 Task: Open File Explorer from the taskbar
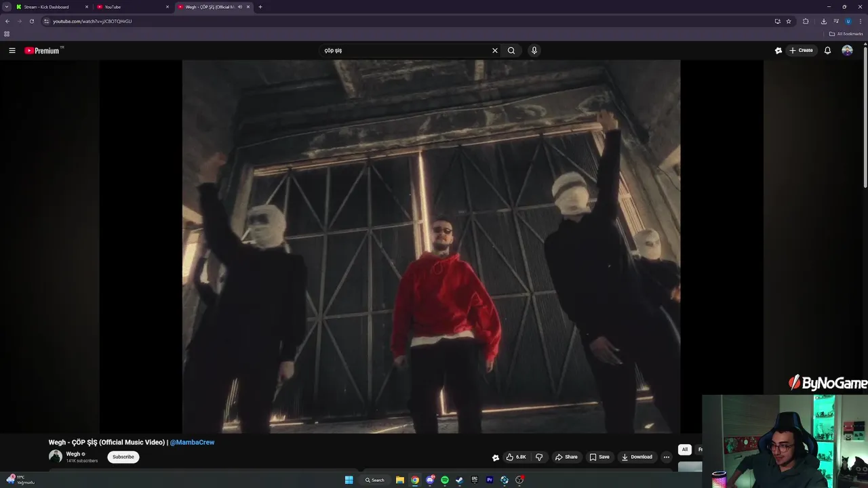[400, 480]
